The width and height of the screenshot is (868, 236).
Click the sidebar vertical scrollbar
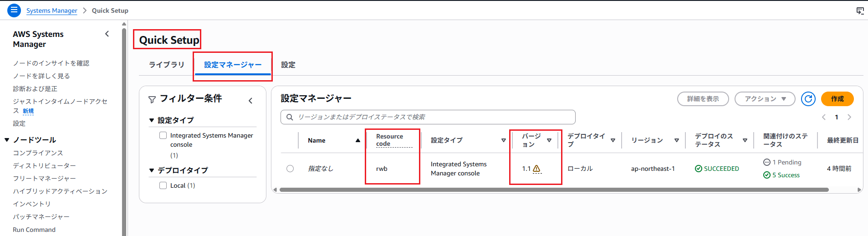click(x=124, y=132)
